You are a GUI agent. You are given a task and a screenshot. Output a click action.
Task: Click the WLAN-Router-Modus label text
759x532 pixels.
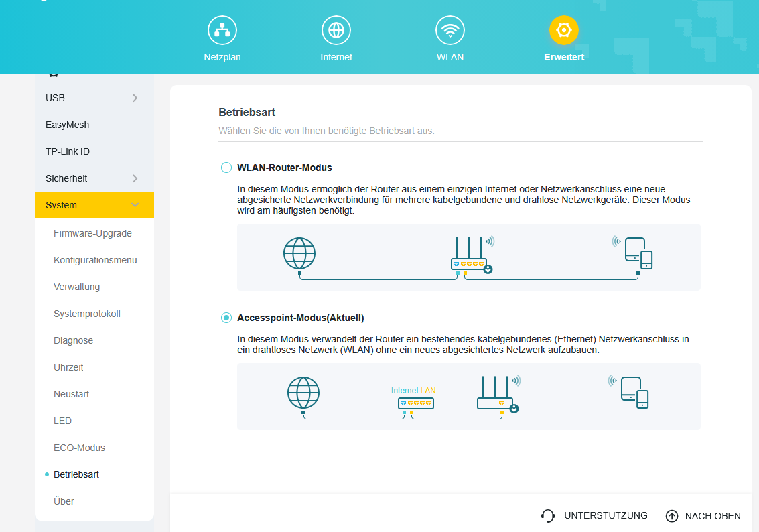pos(285,168)
